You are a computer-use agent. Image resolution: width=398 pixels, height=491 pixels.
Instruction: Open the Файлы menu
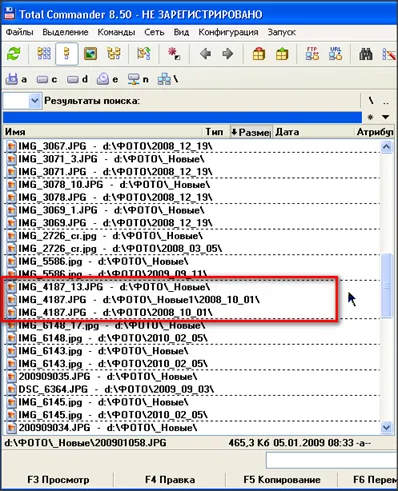click(19, 32)
